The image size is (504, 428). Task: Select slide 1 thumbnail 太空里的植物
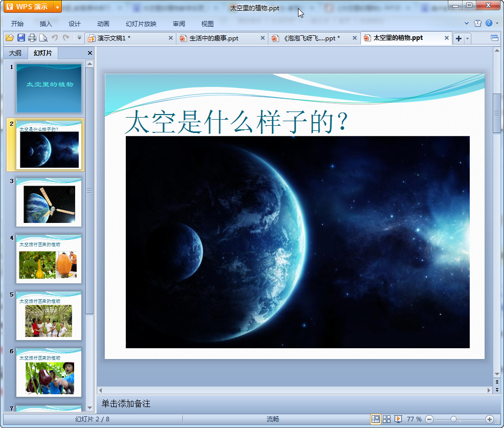pyautogui.click(x=49, y=88)
